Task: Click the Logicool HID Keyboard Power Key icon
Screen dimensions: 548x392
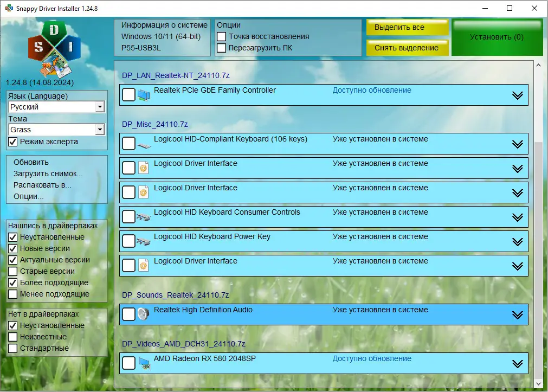Action: point(144,241)
